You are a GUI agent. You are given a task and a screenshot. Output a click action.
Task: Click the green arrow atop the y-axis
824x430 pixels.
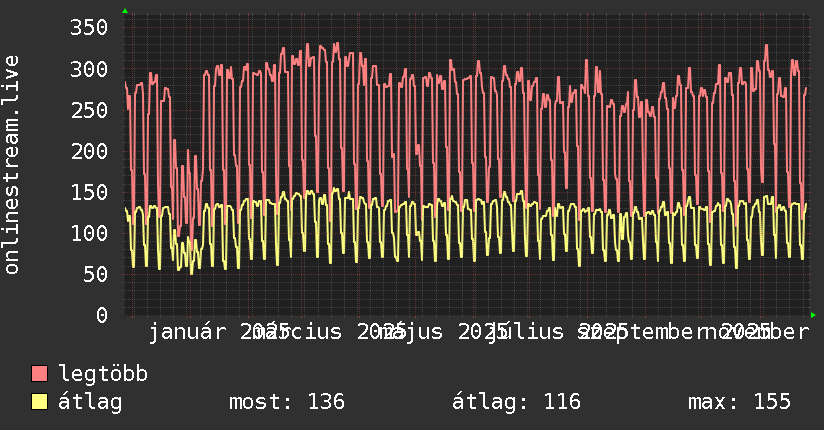coord(125,11)
